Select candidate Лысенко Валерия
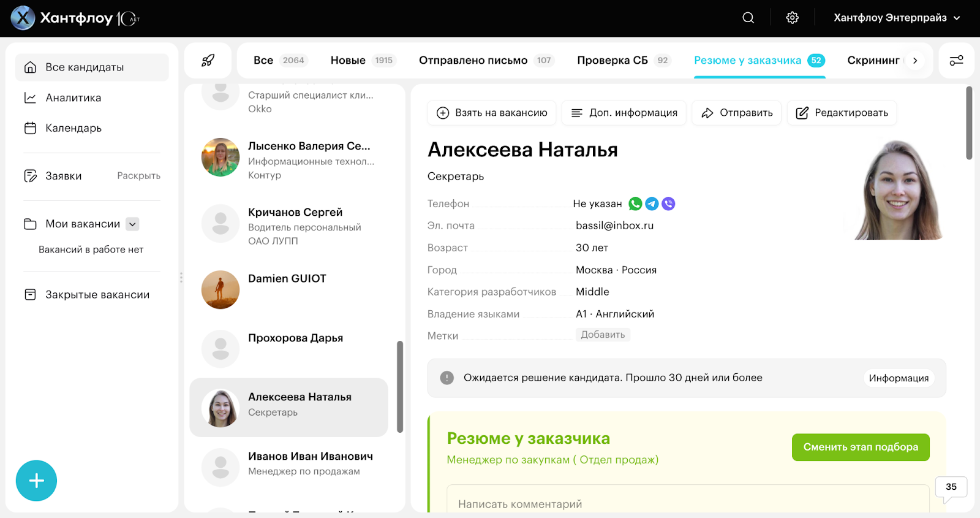 point(289,160)
